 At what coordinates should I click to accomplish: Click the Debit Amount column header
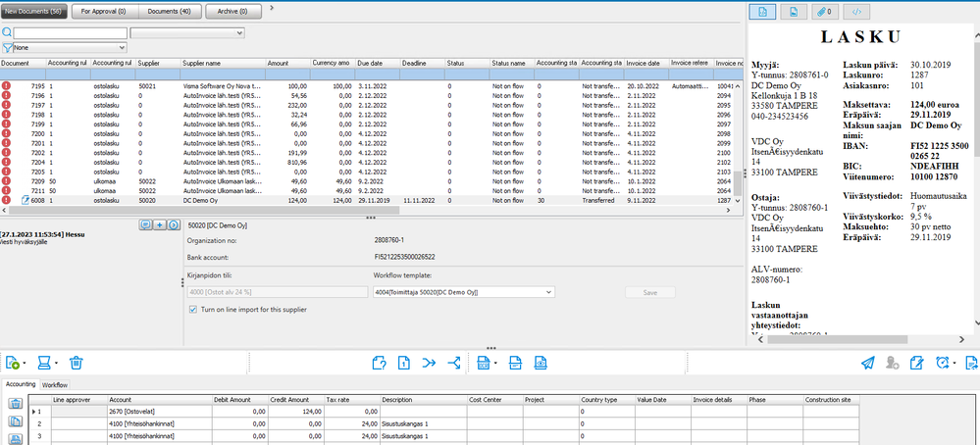click(x=240, y=400)
